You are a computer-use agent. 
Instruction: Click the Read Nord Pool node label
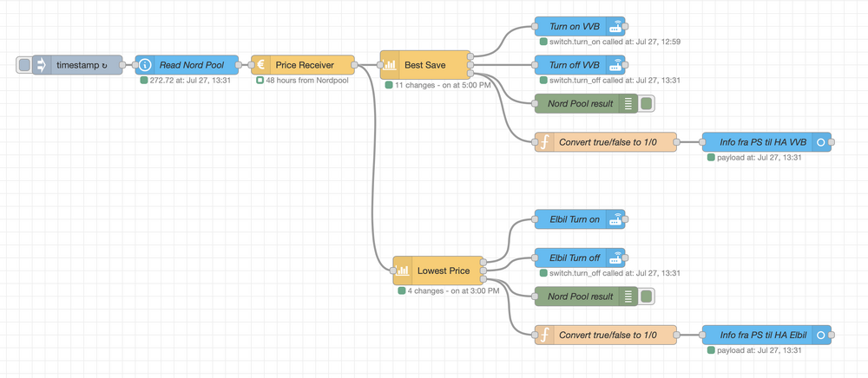(x=192, y=65)
